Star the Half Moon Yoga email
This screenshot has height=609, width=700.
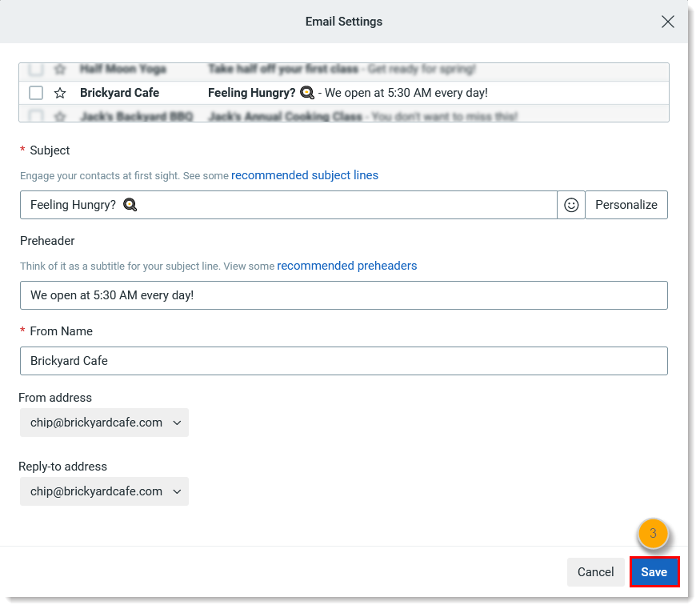(59, 70)
